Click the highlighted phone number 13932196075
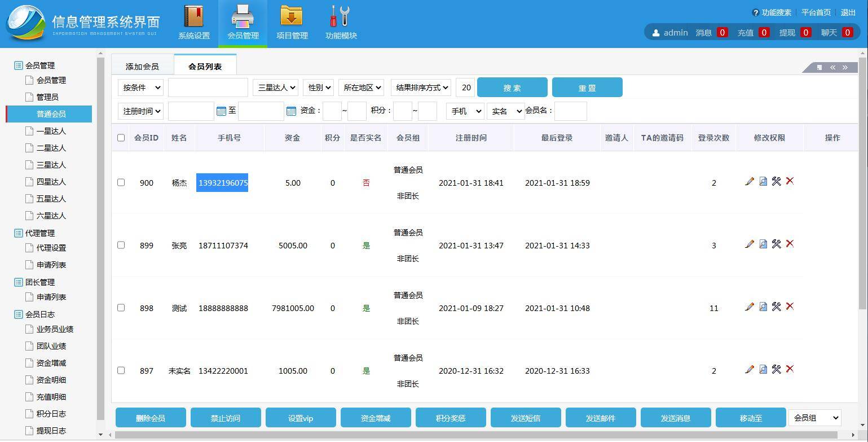This screenshot has width=868, height=442. tap(222, 182)
